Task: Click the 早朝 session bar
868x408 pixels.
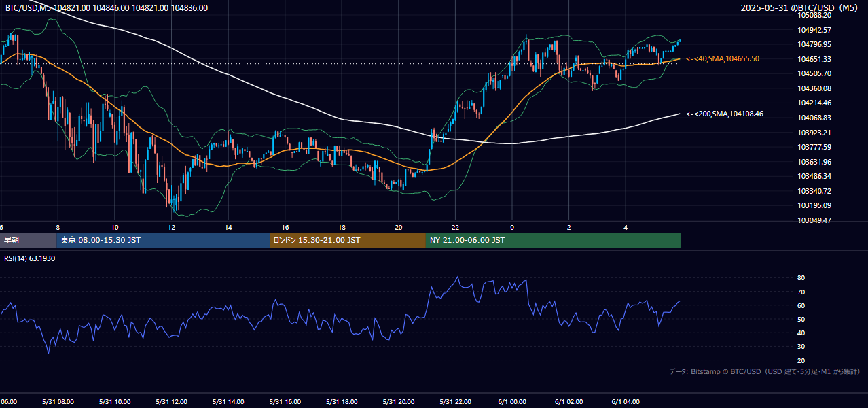Action: [28, 240]
